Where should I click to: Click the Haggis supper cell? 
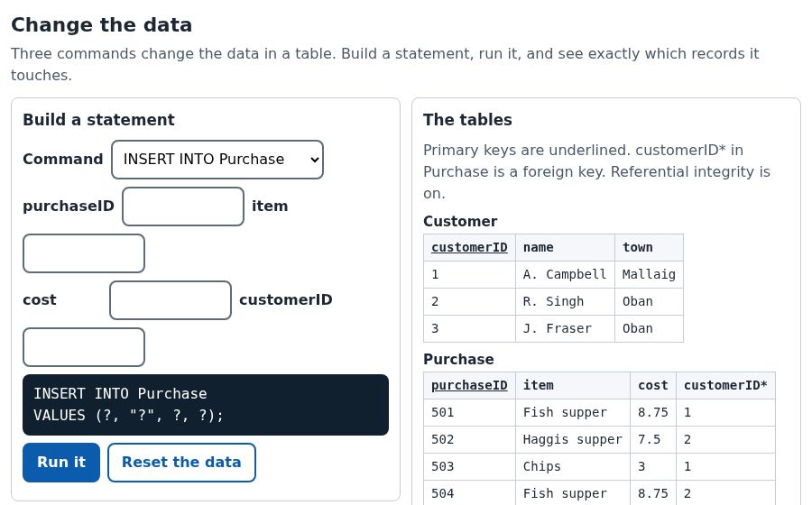[573, 440]
